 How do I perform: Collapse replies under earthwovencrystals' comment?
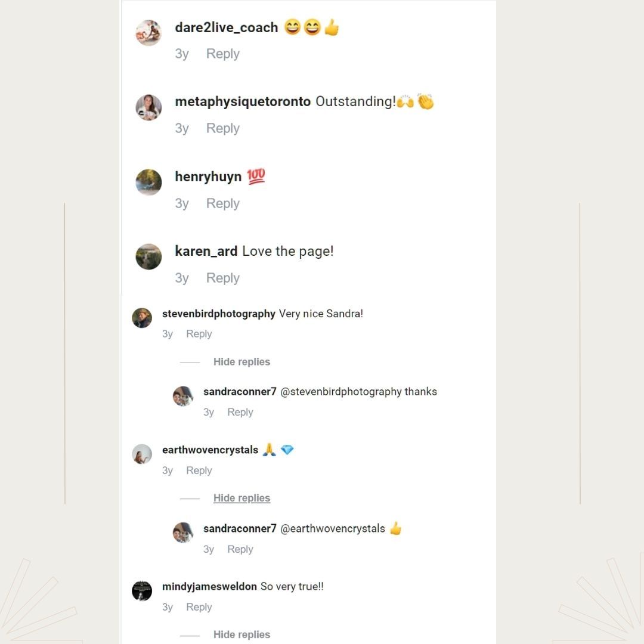(241, 498)
